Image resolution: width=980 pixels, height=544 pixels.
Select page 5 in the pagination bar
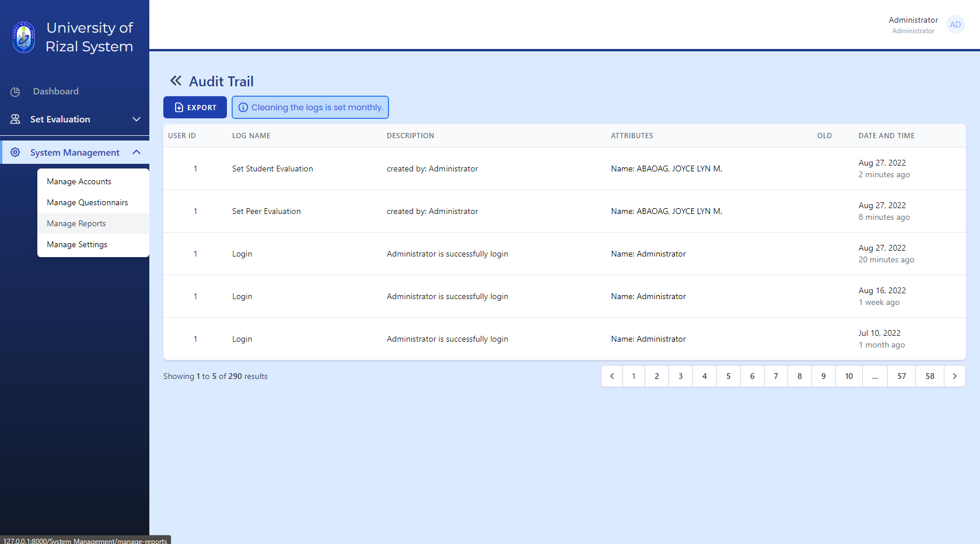[x=728, y=376]
